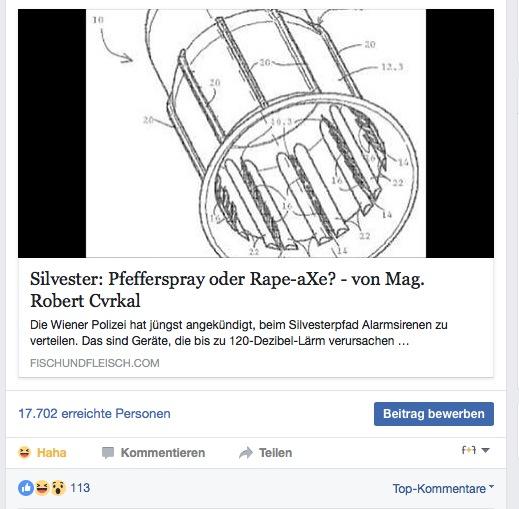519x509 pixels.
Task: Select Teilen to share the post
Action: coord(275,453)
